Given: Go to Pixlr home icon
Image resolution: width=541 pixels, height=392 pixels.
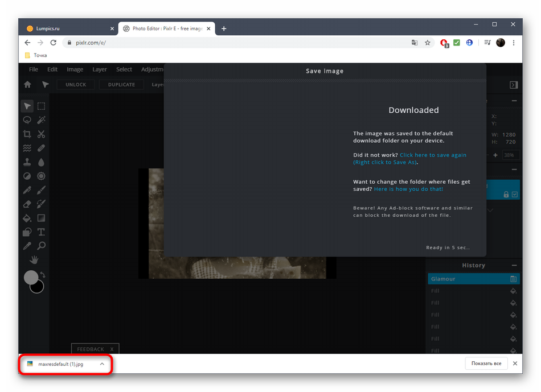Looking at the screenshot, I should [x=27, y=85].
